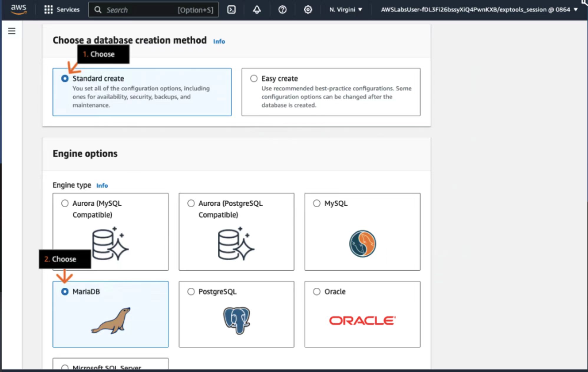Select the Oracle engine radio button

pyautogui.click(x=317, y=292)
